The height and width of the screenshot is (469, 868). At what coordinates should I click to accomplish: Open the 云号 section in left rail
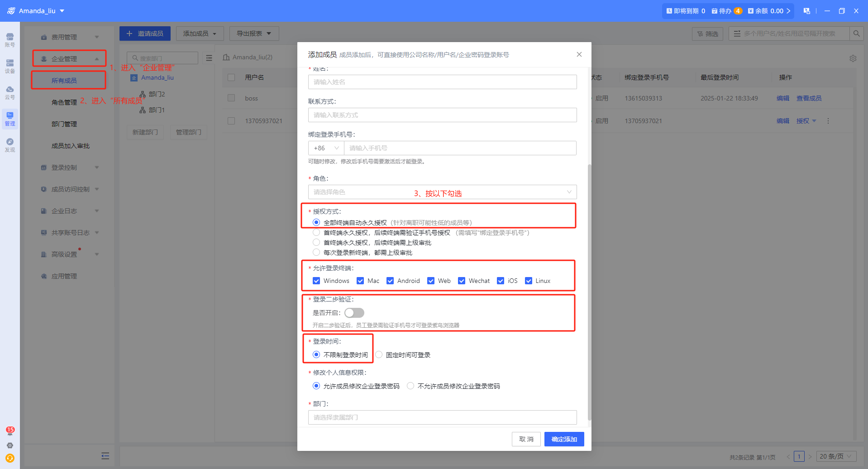pos(10,92)
